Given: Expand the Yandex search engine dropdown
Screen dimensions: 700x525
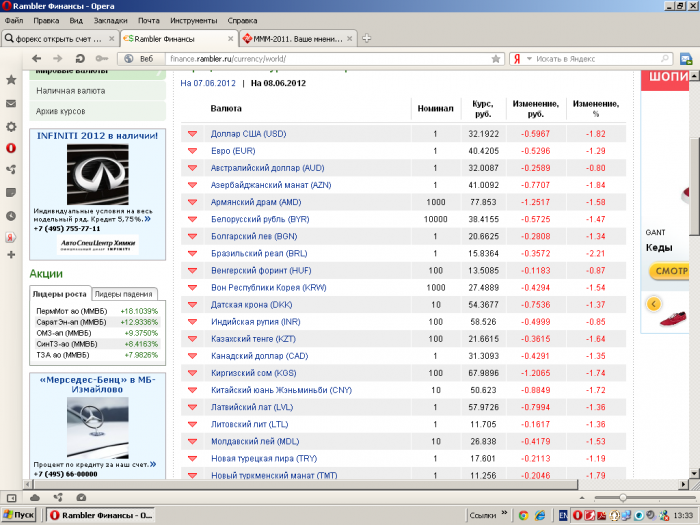Looking at the screenshot, I should pos(530,59).
